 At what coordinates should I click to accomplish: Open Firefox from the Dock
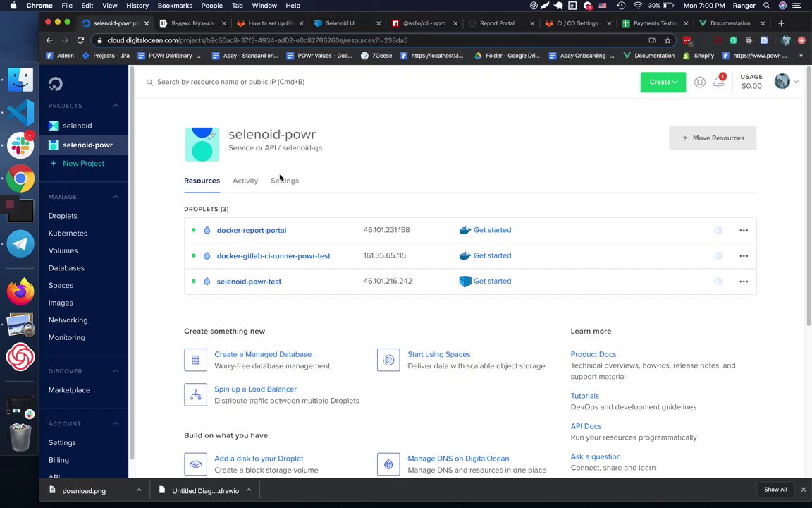click(x=20, y=291)
